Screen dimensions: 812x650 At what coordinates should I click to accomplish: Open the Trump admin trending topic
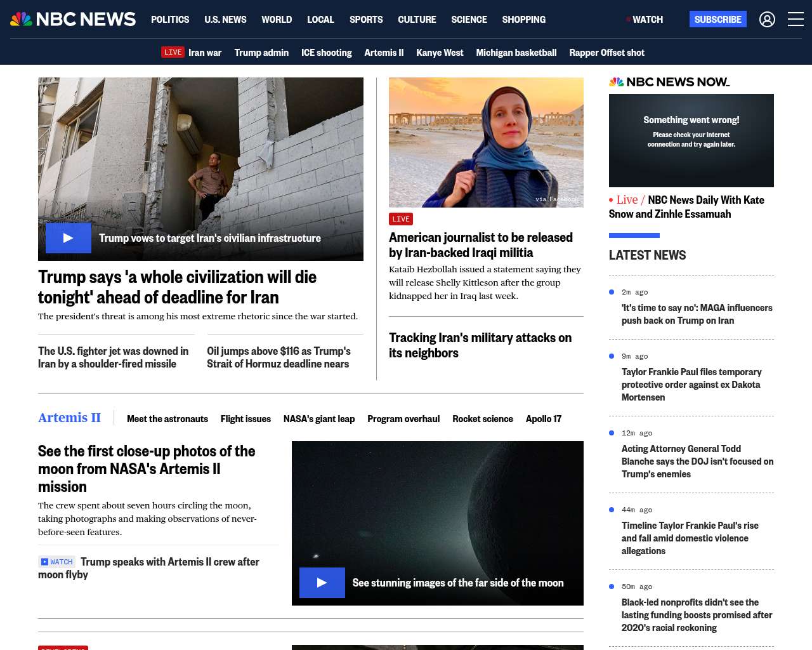tap(261, 53)
